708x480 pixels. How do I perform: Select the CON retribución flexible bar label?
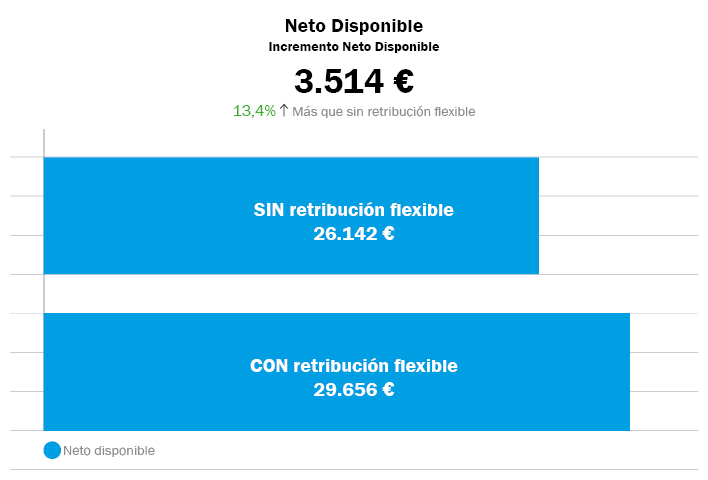tap(354, 366)
